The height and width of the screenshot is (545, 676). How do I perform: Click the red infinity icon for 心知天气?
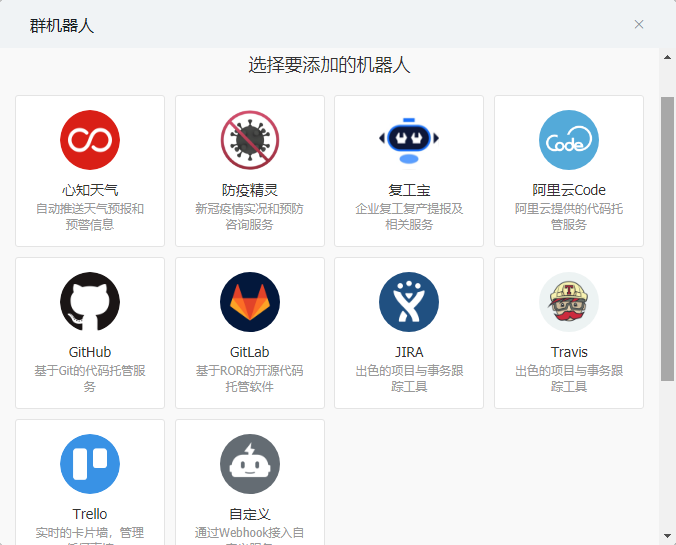coord(90,140)
